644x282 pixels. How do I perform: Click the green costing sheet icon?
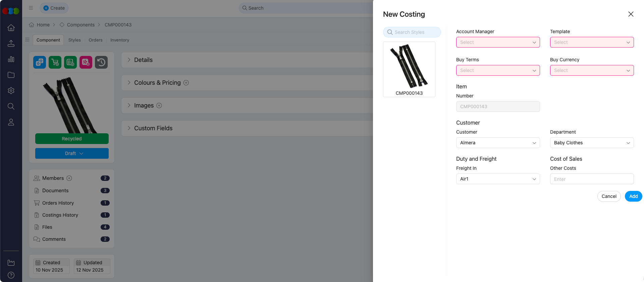point(70,62)
